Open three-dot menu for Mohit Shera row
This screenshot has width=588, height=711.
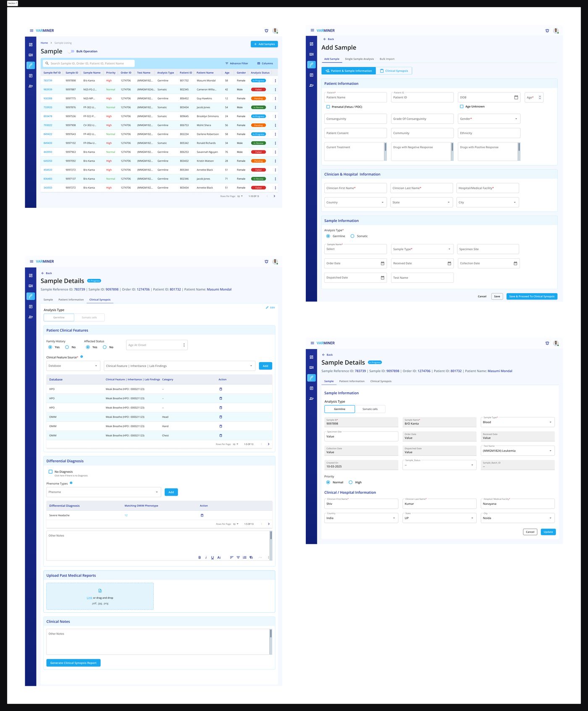tap(276, 125)
